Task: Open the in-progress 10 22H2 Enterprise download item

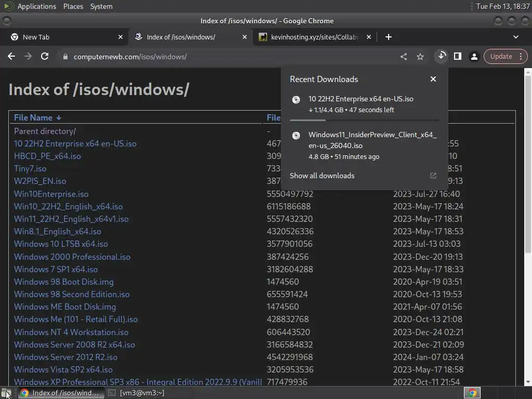Action: click(x=365, y=104)
